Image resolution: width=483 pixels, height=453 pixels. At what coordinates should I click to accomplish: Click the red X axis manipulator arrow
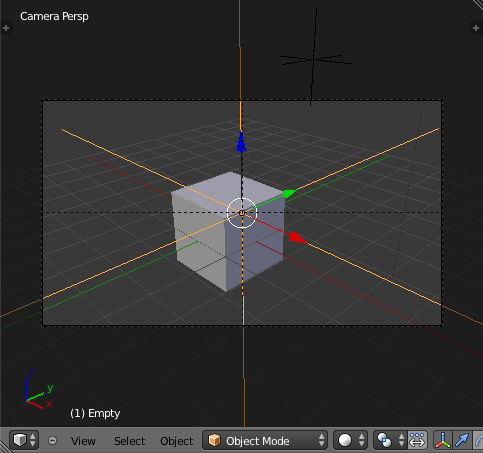[297, 238]
